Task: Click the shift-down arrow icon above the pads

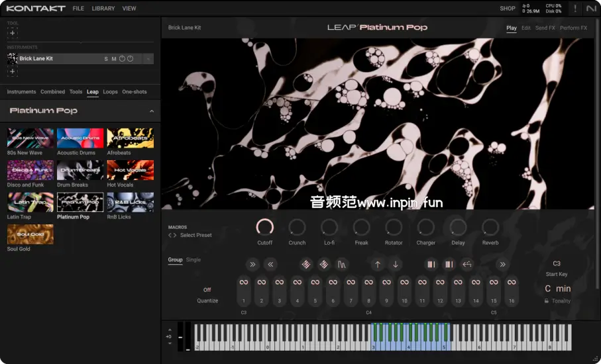Action: point(396,265)
